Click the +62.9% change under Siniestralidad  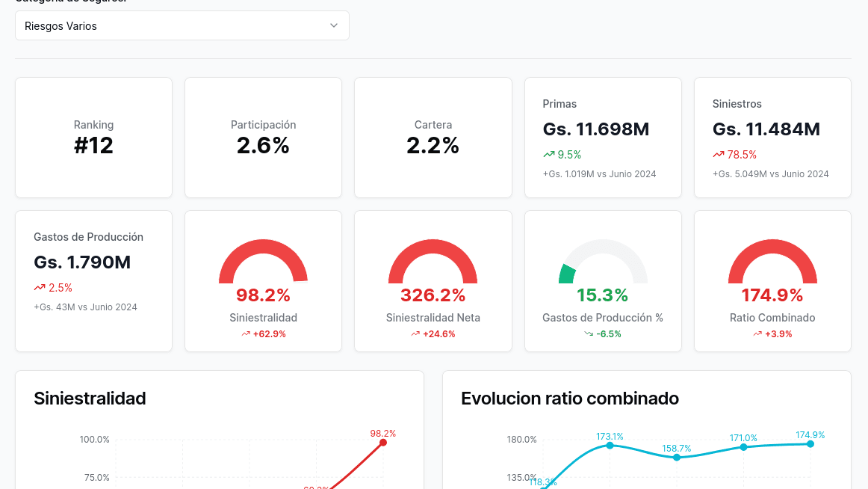270,334
